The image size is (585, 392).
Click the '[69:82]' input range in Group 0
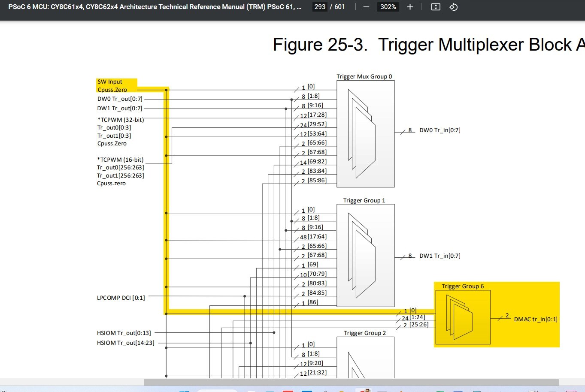(x=317, y=162)
